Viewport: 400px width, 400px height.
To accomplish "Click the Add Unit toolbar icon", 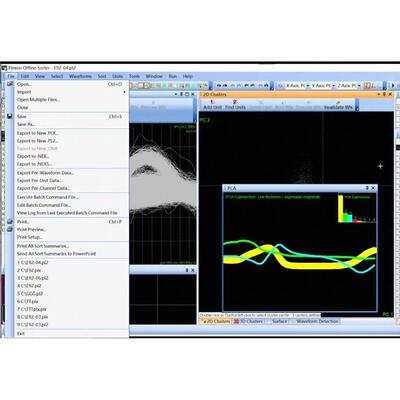I will coord(212,102).
